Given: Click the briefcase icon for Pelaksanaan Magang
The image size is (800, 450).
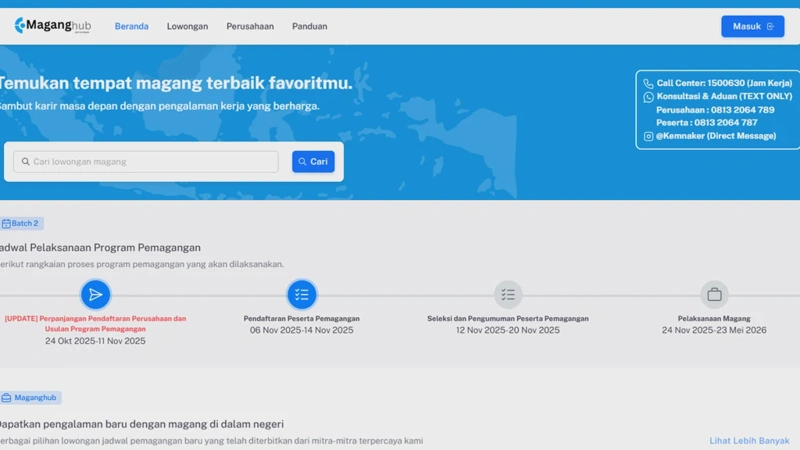Looking at the screenshot, I should 714,294.
